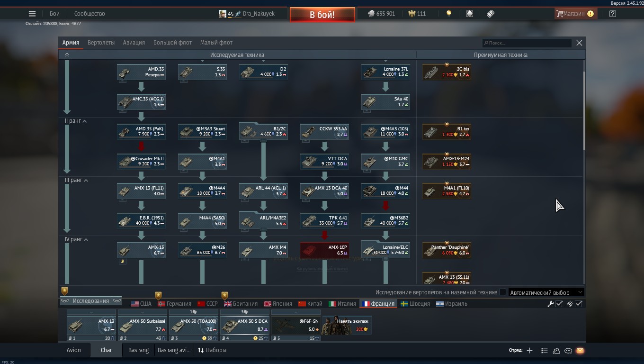
Task: Select the AMD.35 reserve vehicle
Action: coord(141,72)
